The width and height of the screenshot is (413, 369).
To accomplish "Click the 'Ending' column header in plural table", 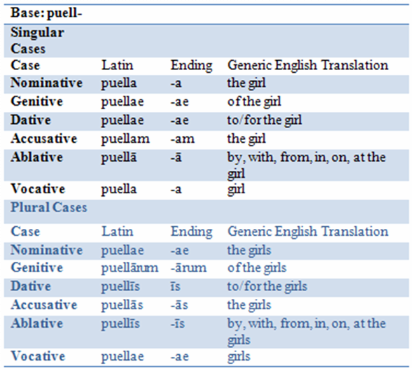I will (191, 232).
